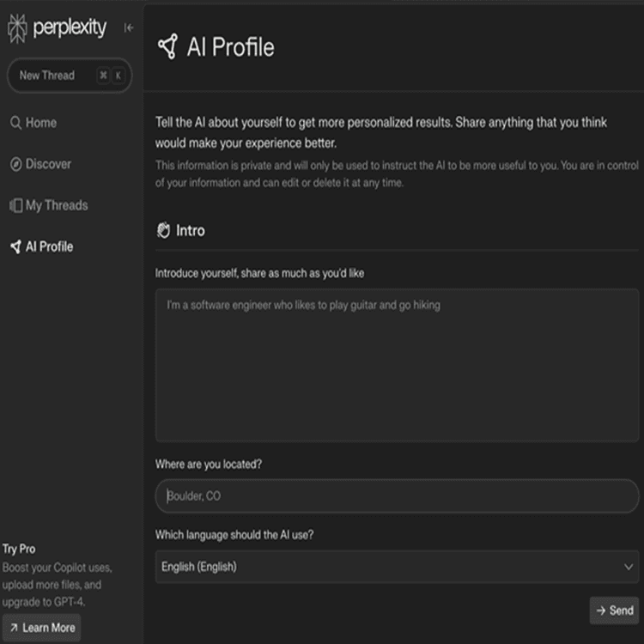The image size is (644, 644).
Task: Click the Home magnifier icon
Action: click(x=15, y=123)
